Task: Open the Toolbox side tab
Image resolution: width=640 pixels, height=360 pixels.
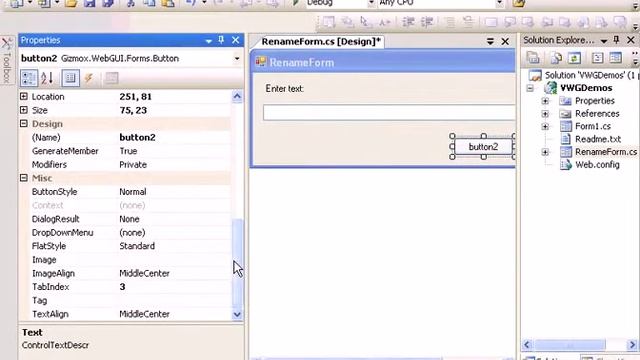Action: pos(7,60)
